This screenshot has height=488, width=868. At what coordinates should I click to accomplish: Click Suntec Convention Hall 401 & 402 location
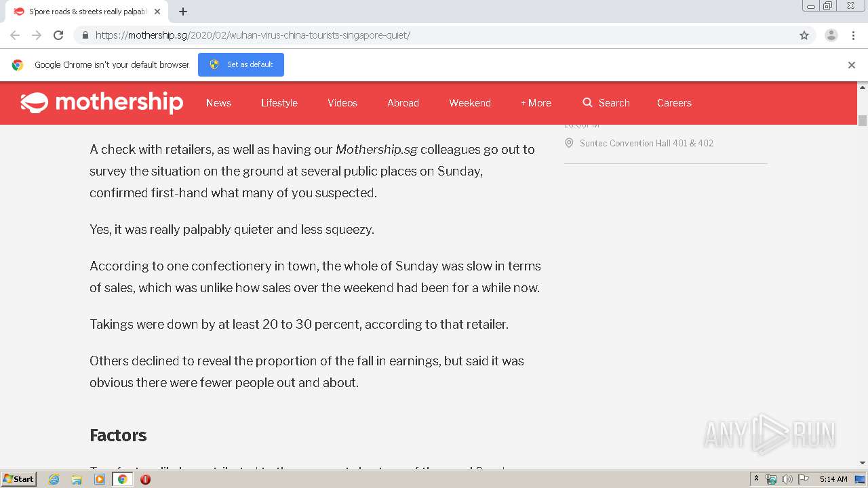pos(646,143)
